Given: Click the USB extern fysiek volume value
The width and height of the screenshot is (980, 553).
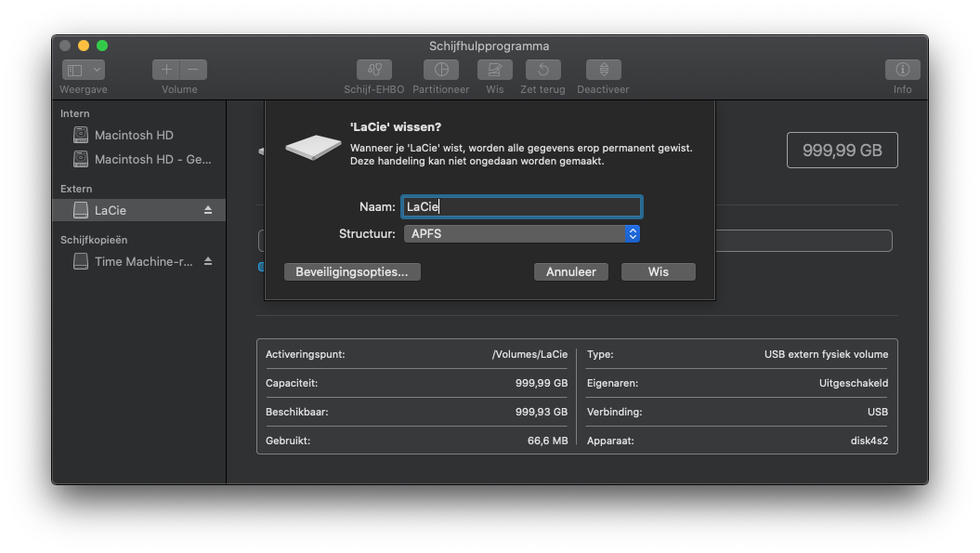Looking at the screenshot, I should pyautogui.click(x=826, y=354).
